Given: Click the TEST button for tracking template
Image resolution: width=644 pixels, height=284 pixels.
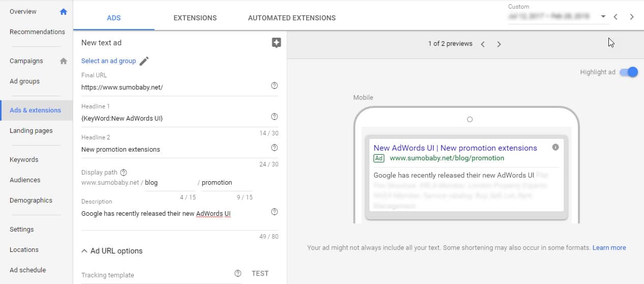Looking at the screenshot, I should click(260, 274).
